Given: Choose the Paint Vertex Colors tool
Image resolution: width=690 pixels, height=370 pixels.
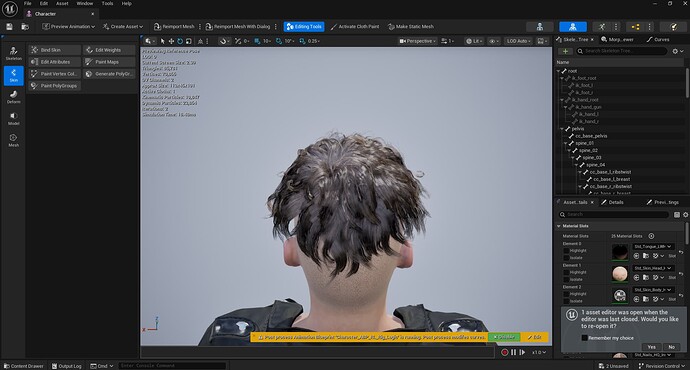Looking at the screenshot, I should click(x=55, y=74).
